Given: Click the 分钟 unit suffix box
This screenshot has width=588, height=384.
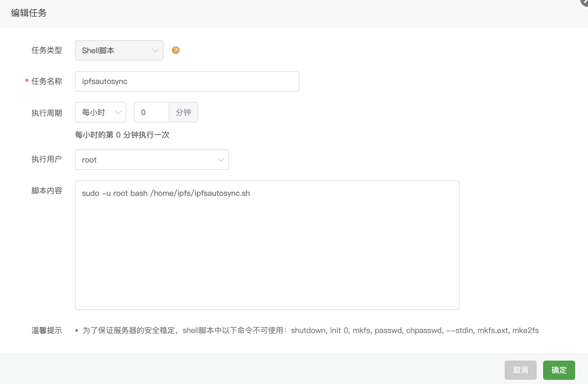Looking at the screenshot, I should coord(183,113).
